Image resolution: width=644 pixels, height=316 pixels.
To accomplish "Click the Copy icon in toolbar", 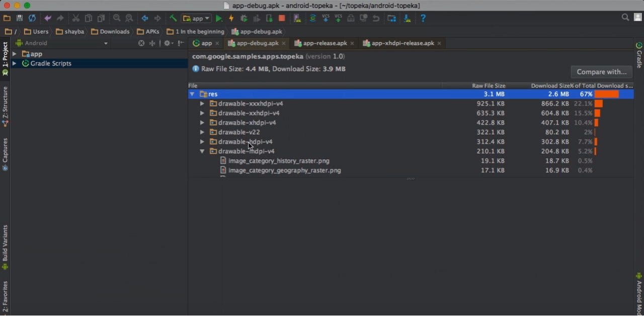I will (89, 18).
